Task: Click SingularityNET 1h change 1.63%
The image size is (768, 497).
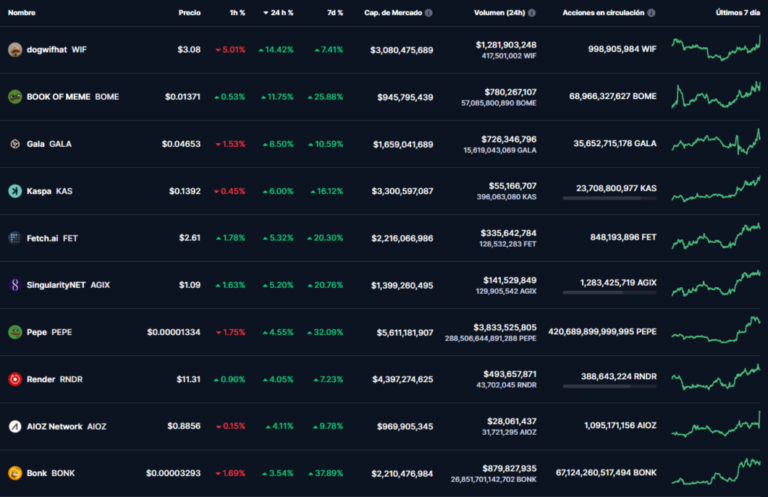Action: pos(230,285)
